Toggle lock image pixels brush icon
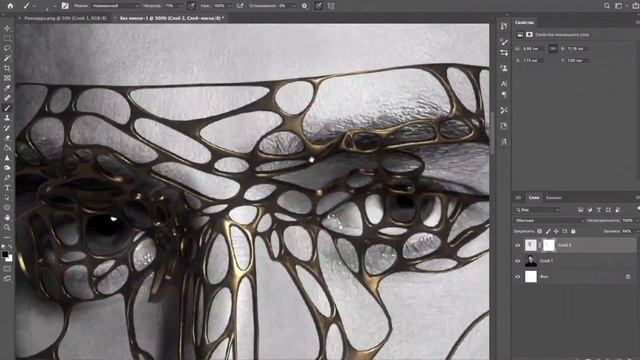 [548, 231]
